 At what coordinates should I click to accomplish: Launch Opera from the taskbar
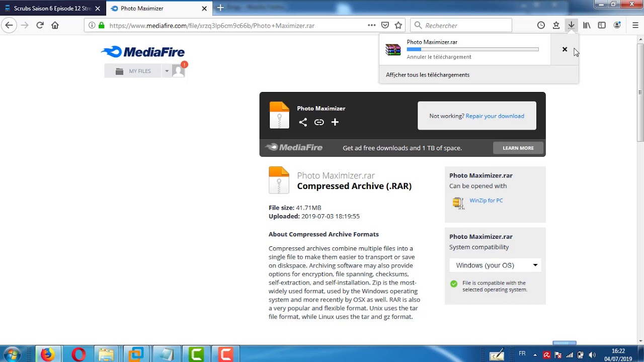click(x=78, y=354)
